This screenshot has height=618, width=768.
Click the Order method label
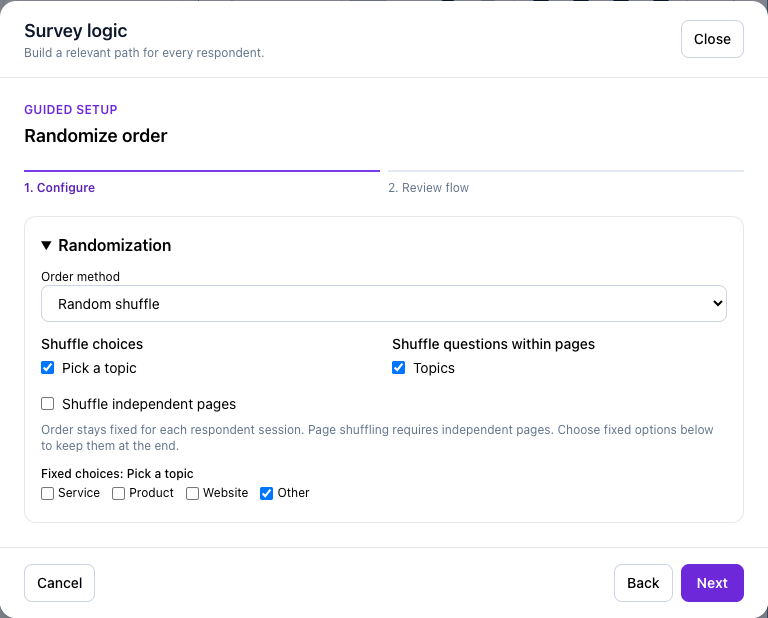pos(80,277)
